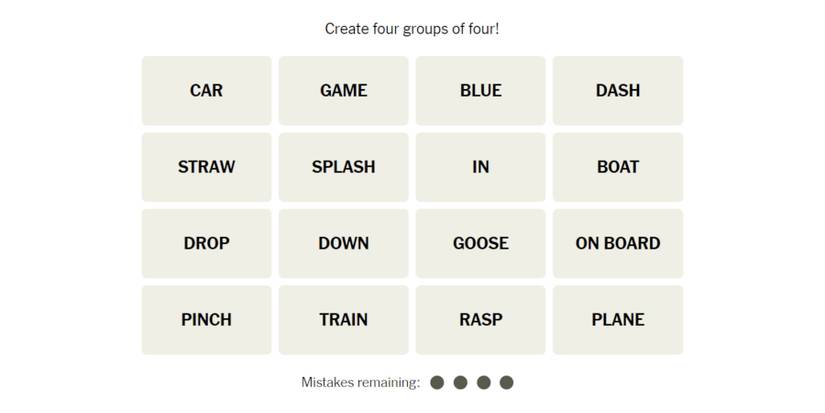
Task: Click the BOAT word tile
Action: click(x=617, y=167)
